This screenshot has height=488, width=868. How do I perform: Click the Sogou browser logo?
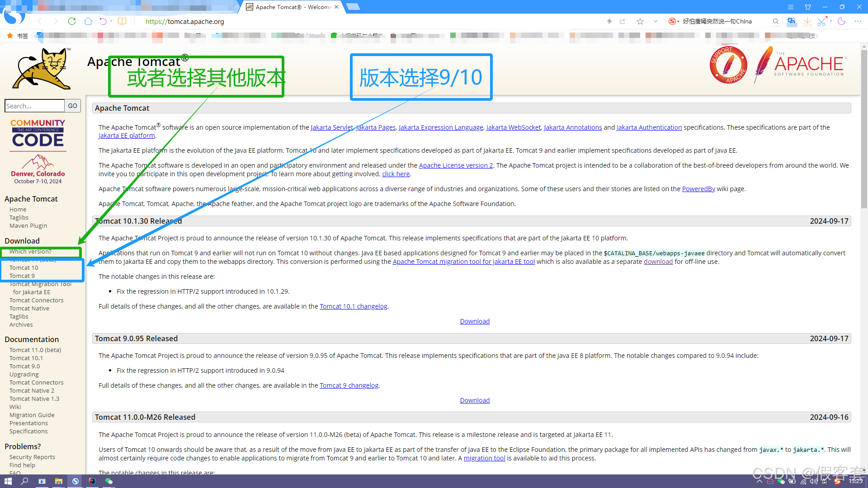14,16
